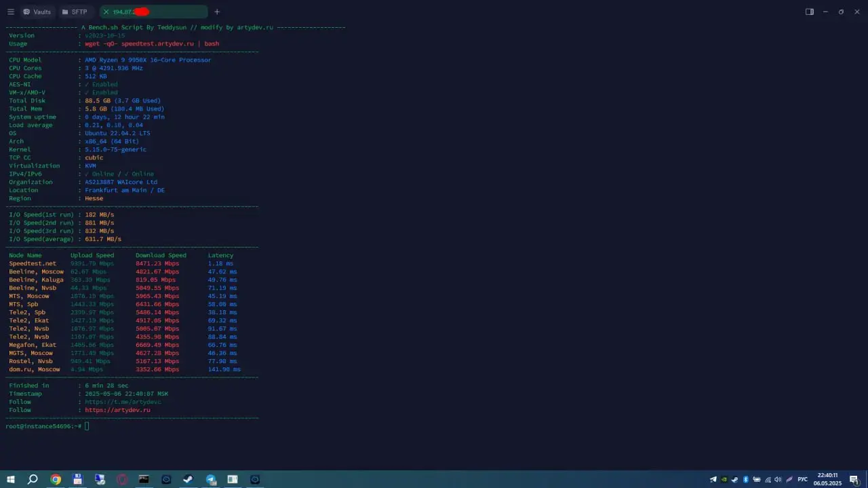Switch the РУС input language indicator
The height and width of the screenshot is (488, 868).
(803, 479)
